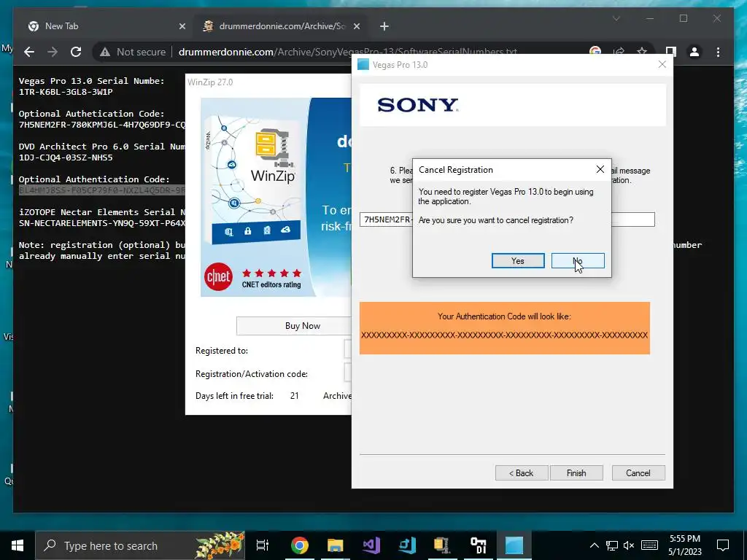Go back in Chrome
This screenshot has height=560, width=747.
click(29, 52)
